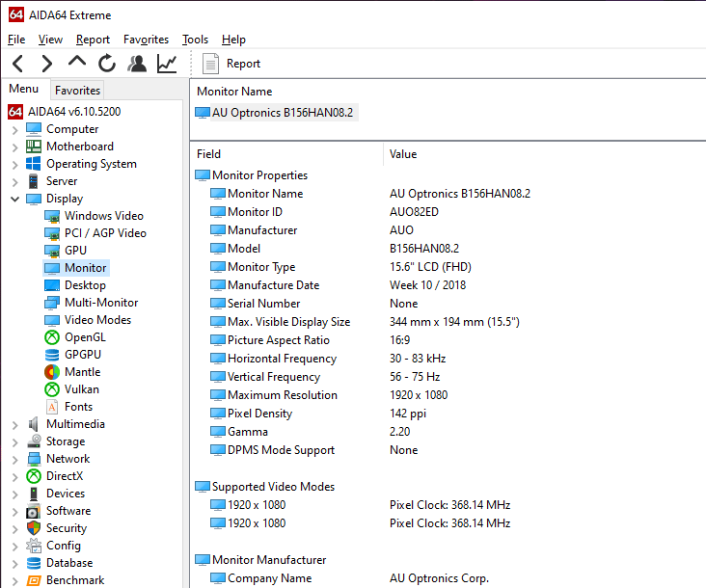
Task: Open the Video Modes item
Action: click(88, 320)
